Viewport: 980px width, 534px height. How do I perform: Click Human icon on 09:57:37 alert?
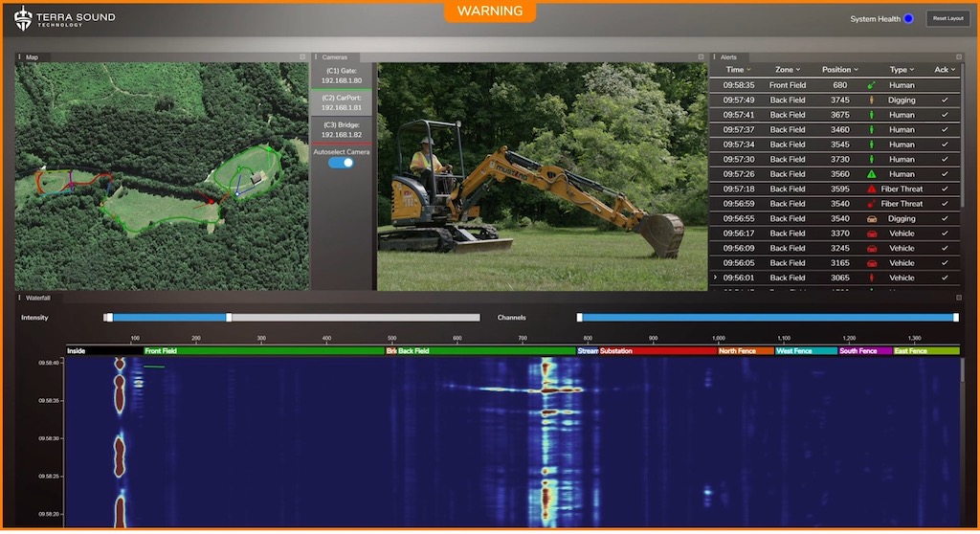[x=871, y=129]
